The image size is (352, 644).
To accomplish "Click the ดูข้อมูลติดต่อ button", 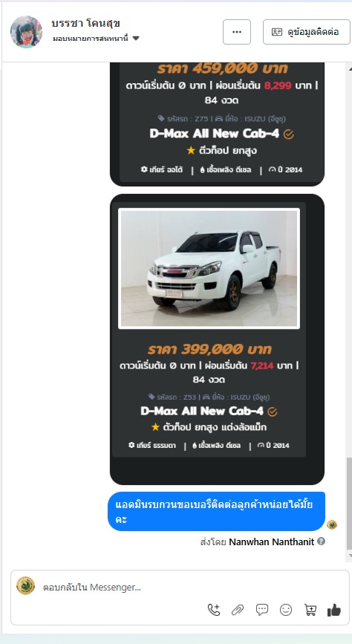I will [307, 32].
